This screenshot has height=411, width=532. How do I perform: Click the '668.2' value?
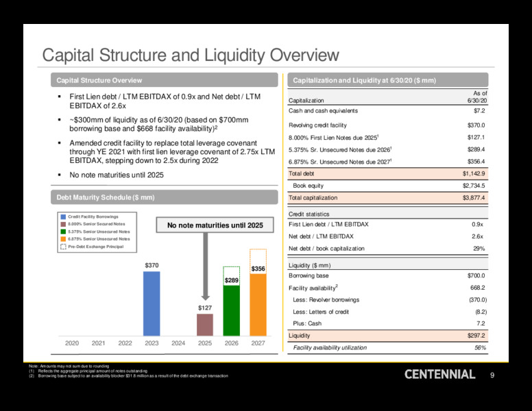pos(478,288)
